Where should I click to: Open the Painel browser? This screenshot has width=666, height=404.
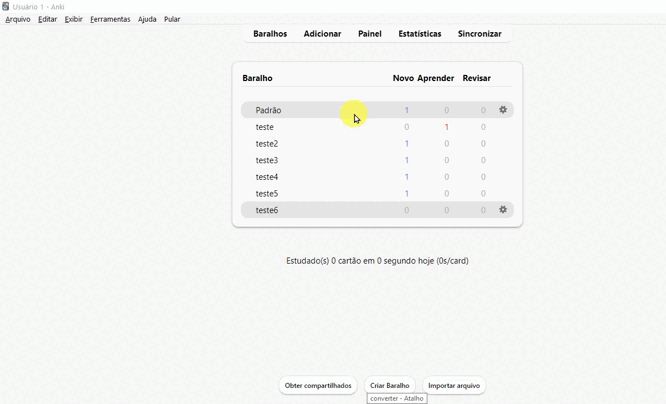pyautogui.click(x=370, y=34)
